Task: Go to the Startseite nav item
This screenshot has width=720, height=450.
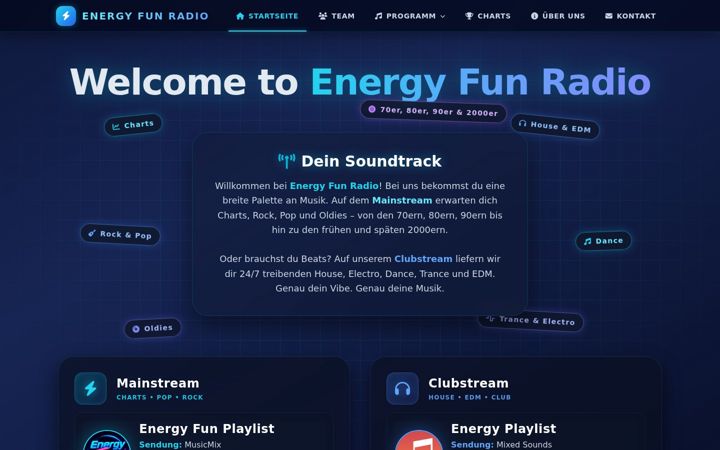Action: (x=267, y=16)
